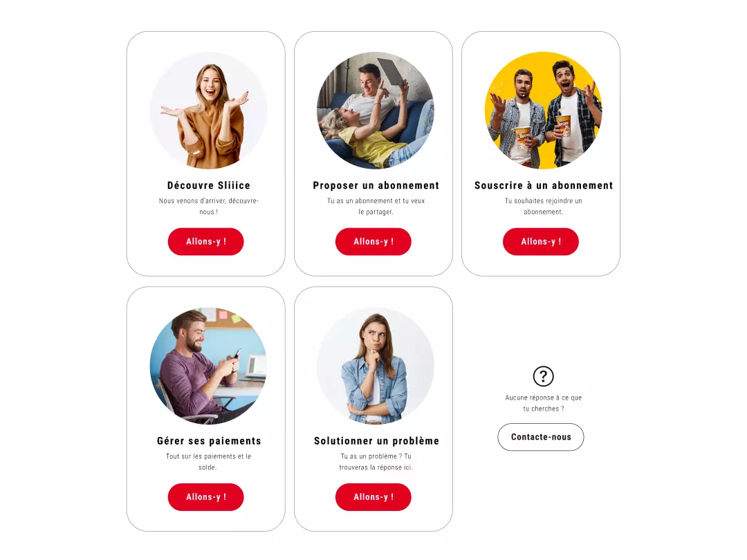Select the pensive woman in denim photo
Screen dimensions: 747x560
click(x=376, y=366)
